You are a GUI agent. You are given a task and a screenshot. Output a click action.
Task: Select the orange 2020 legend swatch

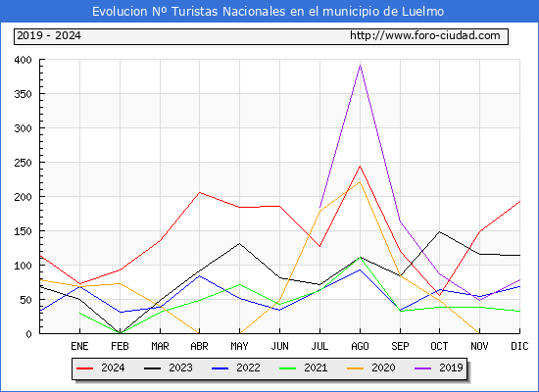tap(356, 368)
